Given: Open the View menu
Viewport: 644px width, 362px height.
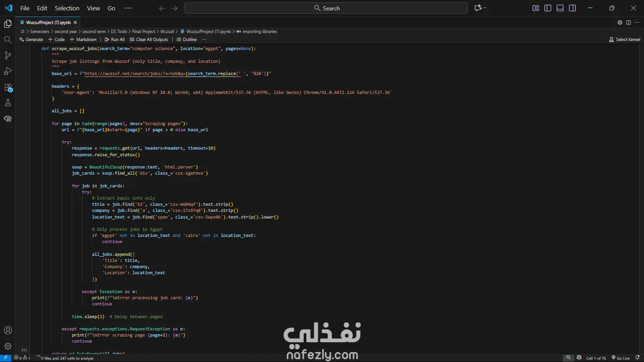Looking at the screenshot, I should pos(93,8).
